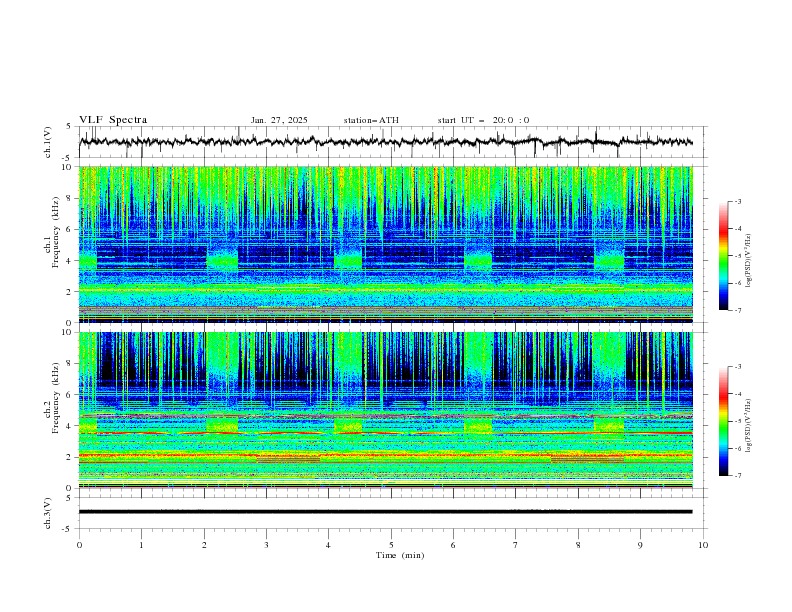792x612 pixels.
Task: Click the "5" tick on the time axis
Action: (391, 545)
